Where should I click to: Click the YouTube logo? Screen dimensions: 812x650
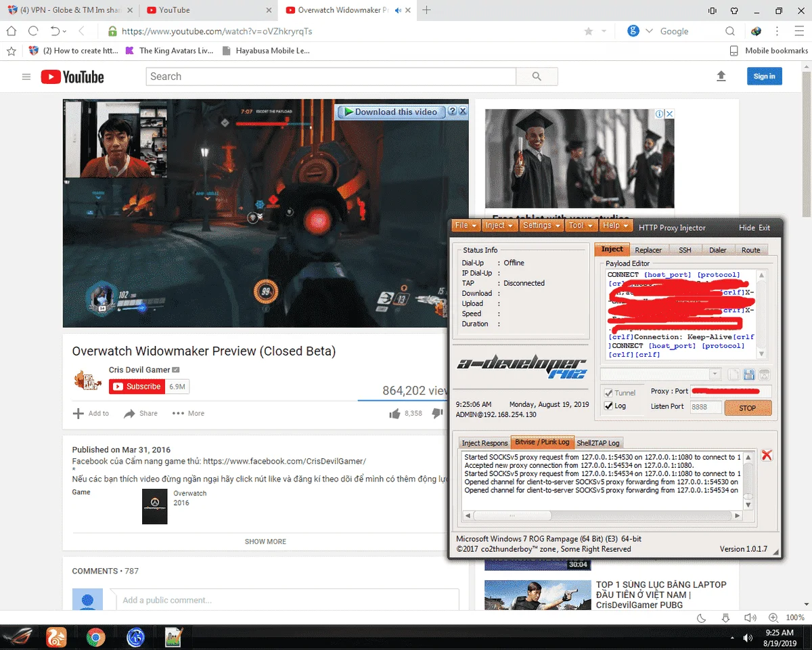click(x=72, y=77)
